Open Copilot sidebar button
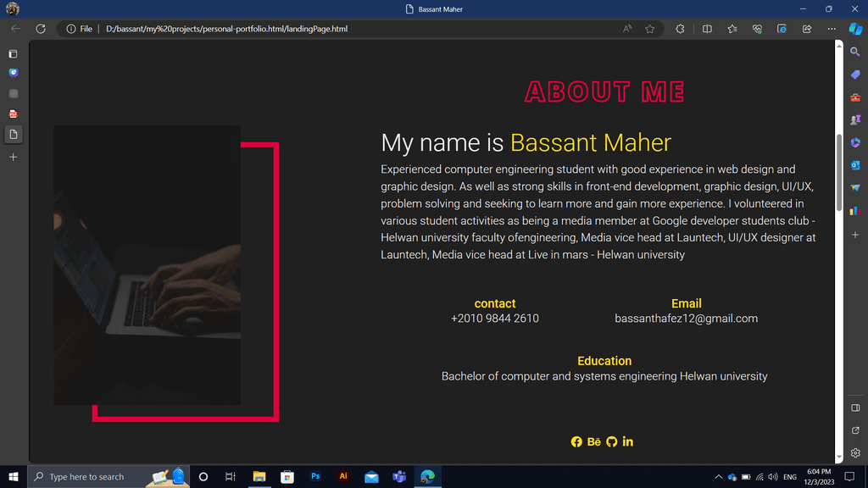 [855, 29]
